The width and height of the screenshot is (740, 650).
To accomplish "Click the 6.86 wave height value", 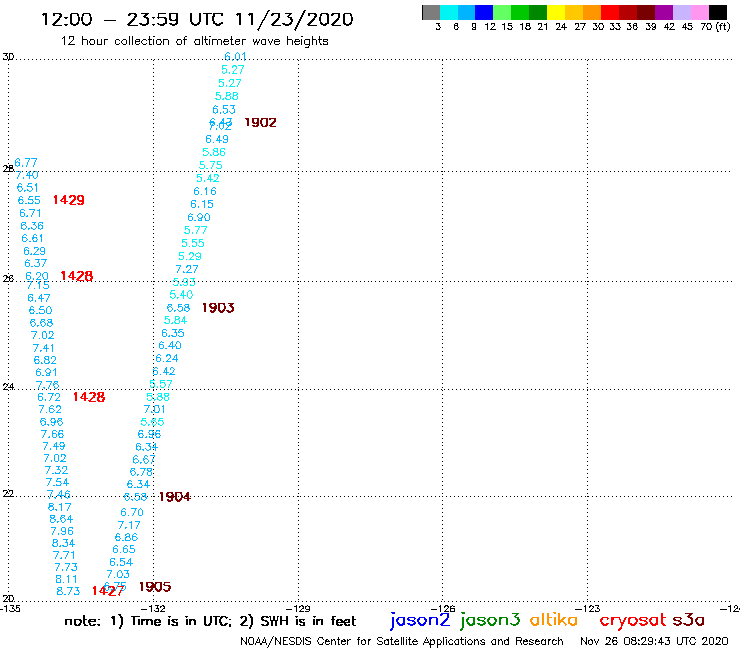I will coord(126,538).
